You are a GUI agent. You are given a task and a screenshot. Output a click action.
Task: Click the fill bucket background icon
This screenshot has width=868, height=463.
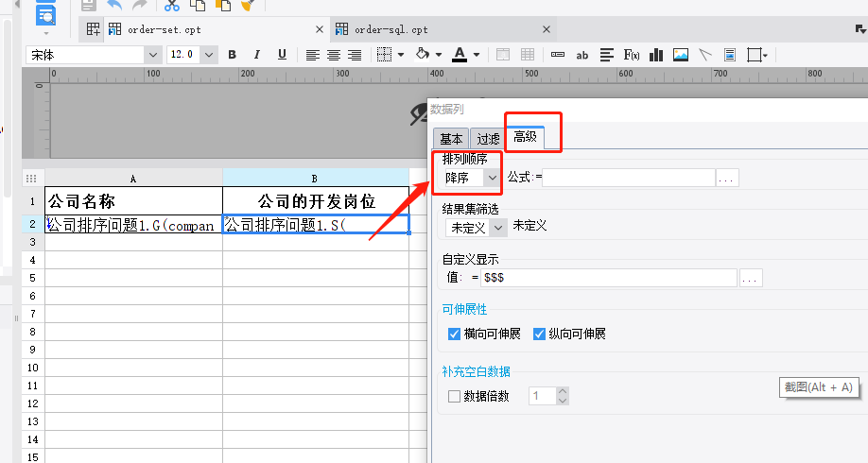pyautogui.click(x=423, y=54)
